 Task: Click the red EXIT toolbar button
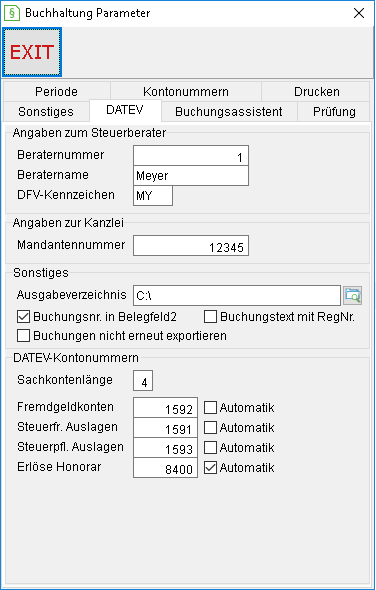(x=32, y=52)
